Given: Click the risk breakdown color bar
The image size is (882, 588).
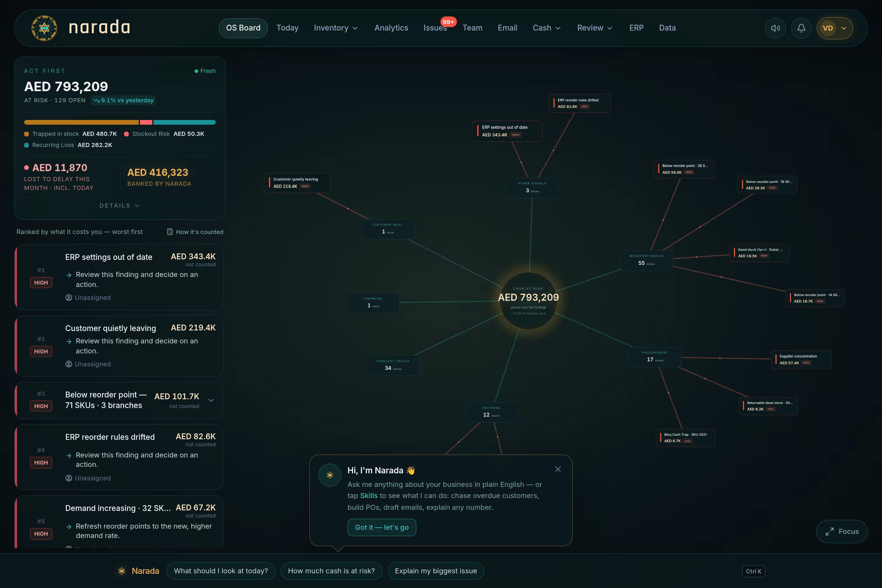Looking at the screenshot, I should pos(120,122).
